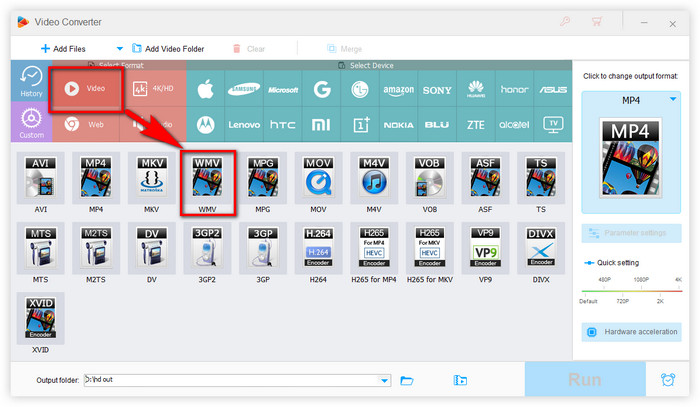Select H265 for MKV encoder
The image size is (700, 407).
[429, 248]
